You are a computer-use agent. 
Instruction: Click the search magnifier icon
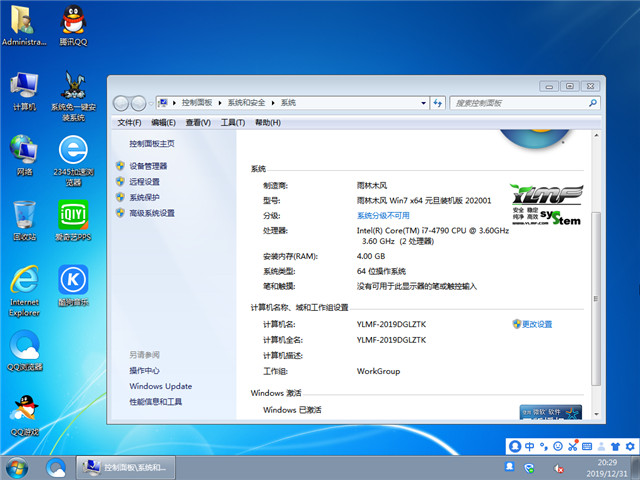[593, 103]
